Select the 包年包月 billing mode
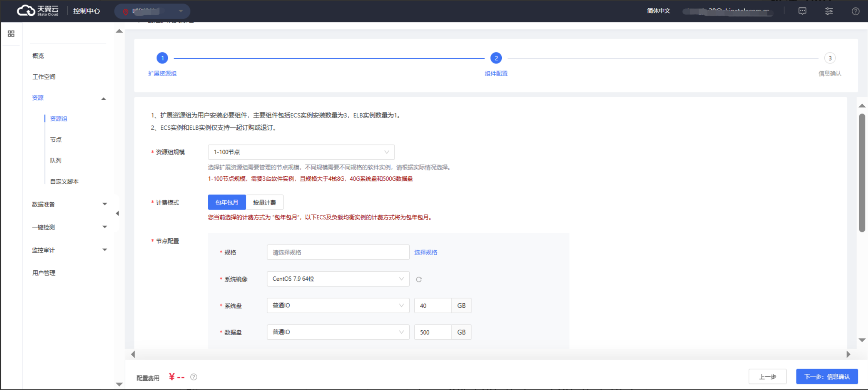The width and height of the screenshot is (868, 390). [x=226, y=202]
